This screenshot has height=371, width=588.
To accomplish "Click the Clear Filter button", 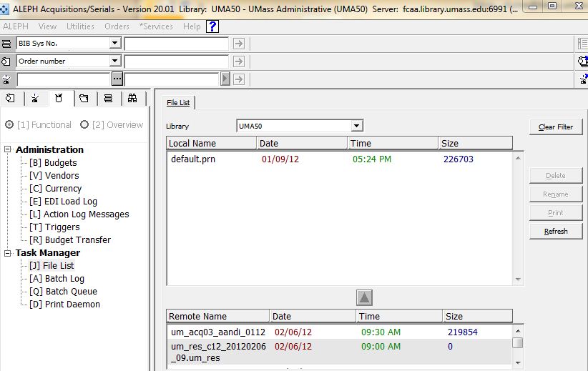I will click(x=556, y=127).
